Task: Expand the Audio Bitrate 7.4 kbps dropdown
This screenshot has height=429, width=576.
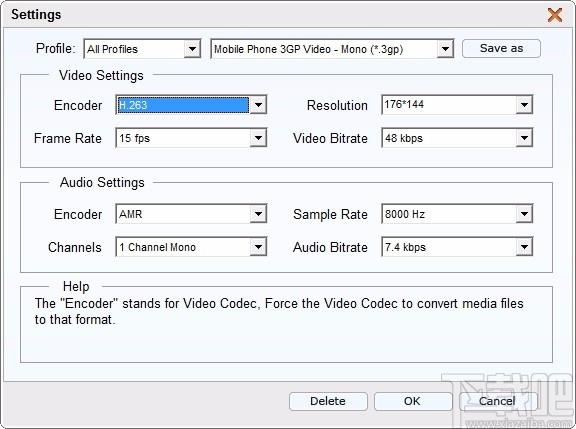Action: pos(524,247)
